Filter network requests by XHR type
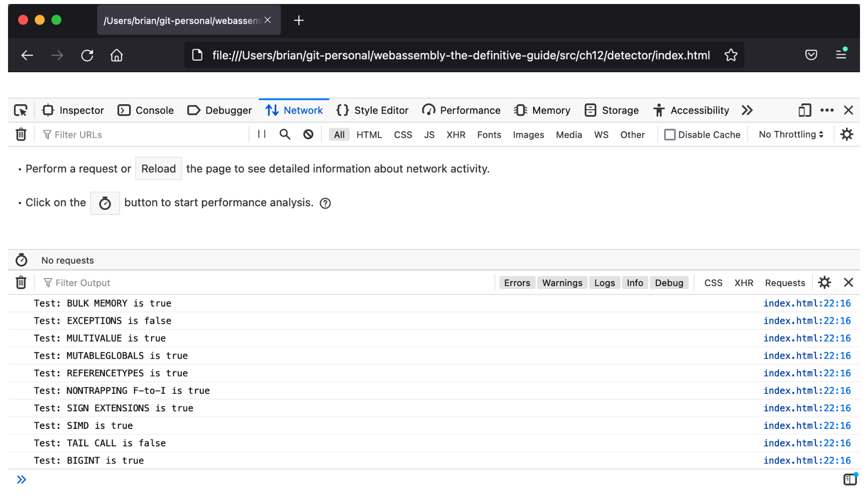The height and width of the screenshot is (497, 868). click(456, 135)
